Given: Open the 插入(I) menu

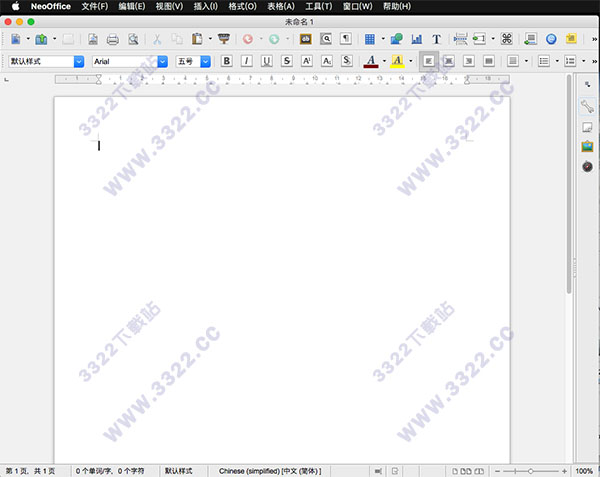Looking at the screenshot, I should tap(205, 7).
